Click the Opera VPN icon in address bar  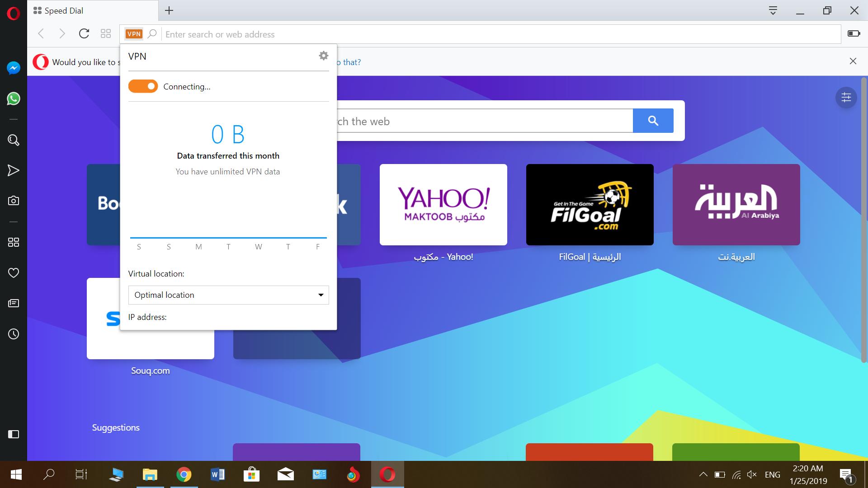(133, 34)
